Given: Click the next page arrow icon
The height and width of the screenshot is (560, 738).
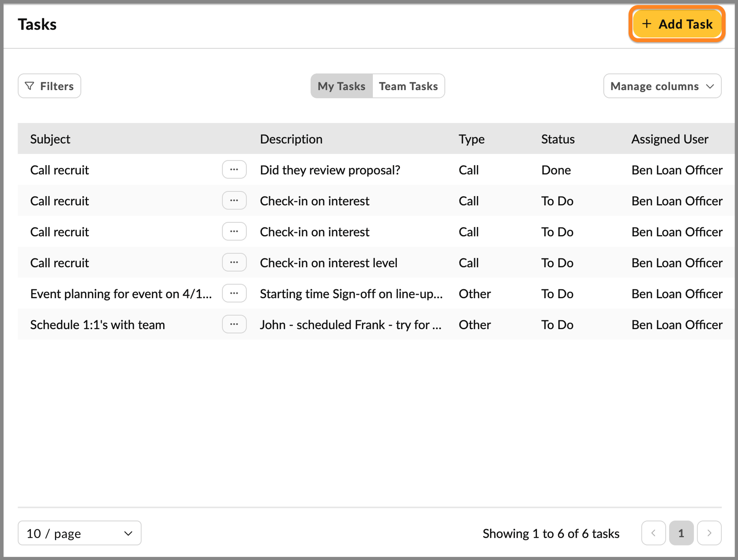Looking at the screenshot, I should point(709,533).
